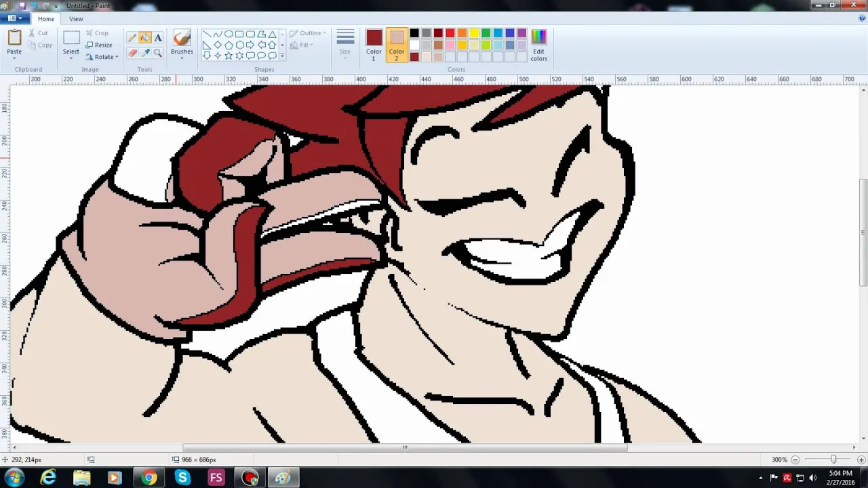The height and width of the screenshot is (488, 868).
Task: Click the Cut button
Action: point(38,33)
